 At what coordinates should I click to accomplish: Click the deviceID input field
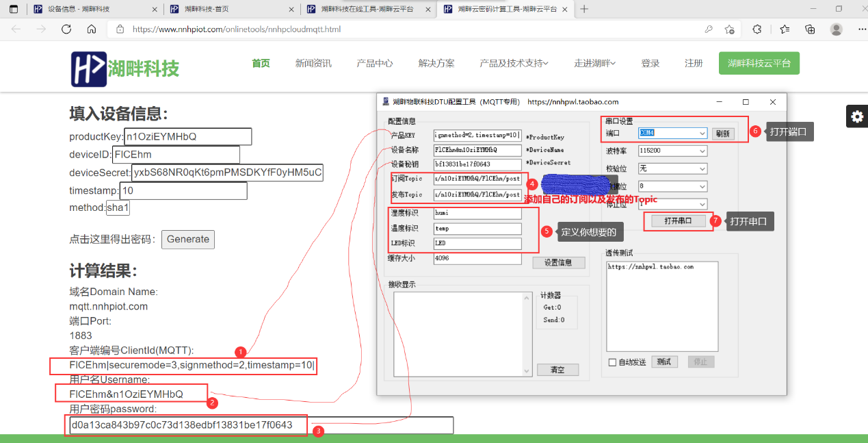click(x=176, y=155)
